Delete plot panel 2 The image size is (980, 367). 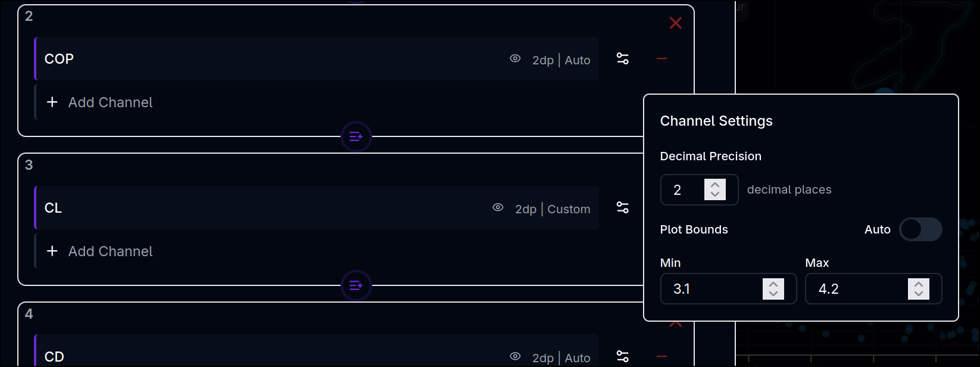pos(675,23)
